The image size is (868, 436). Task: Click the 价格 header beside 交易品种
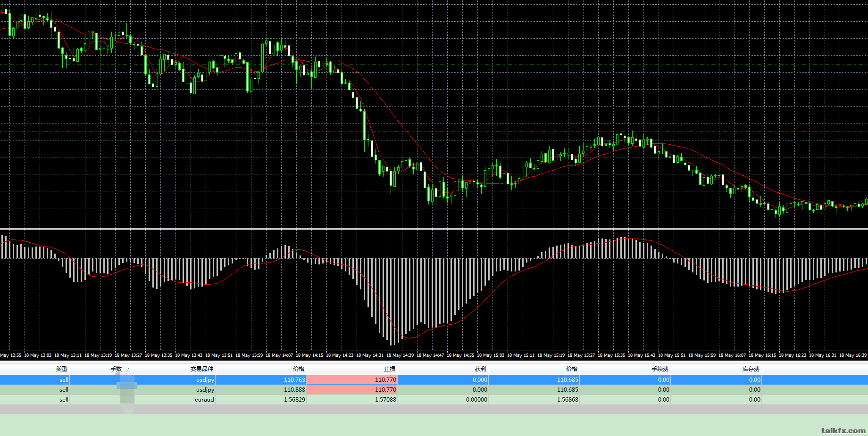(x=299, y=369)
